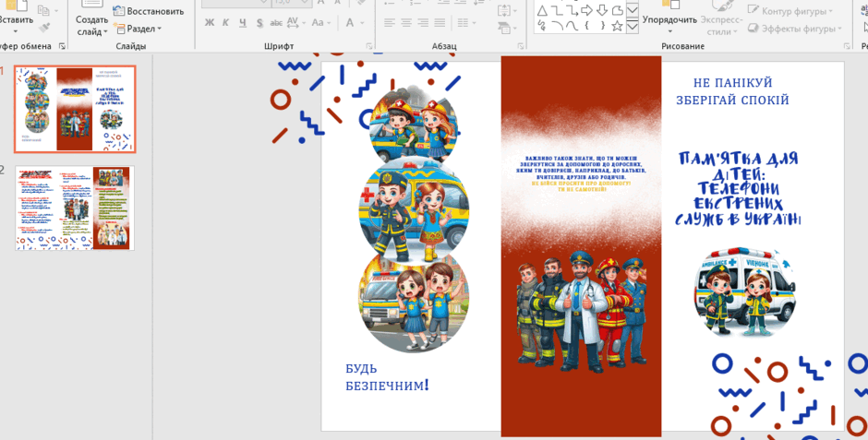Select top circle picture with firefighter kids

coord(414,123)
